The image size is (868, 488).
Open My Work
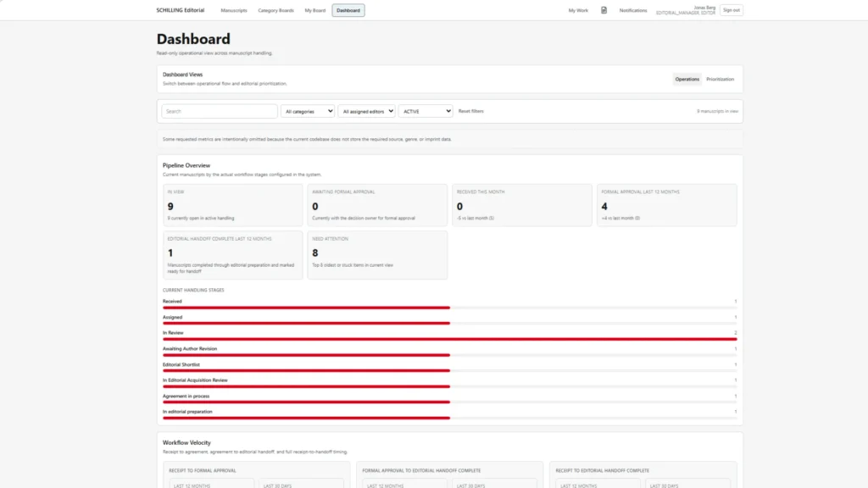(577, 9)
